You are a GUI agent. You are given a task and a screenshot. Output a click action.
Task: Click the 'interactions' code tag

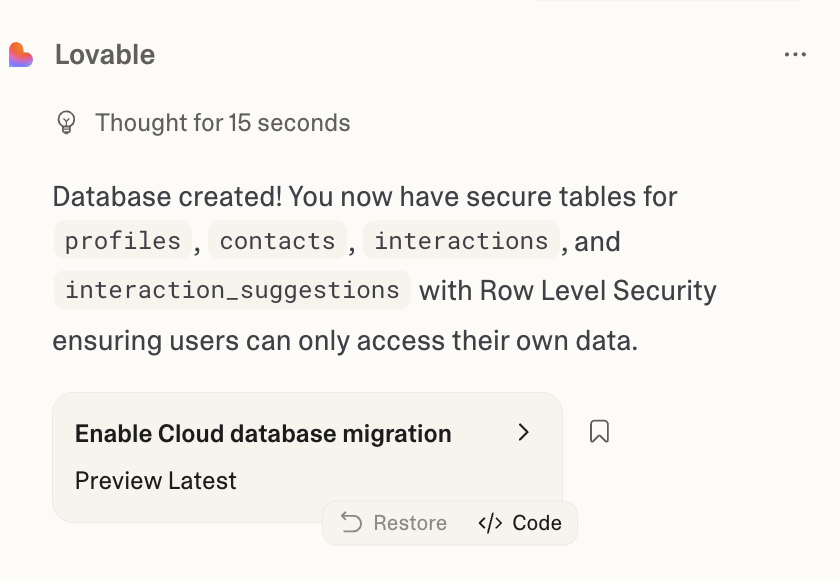(461, 241)
